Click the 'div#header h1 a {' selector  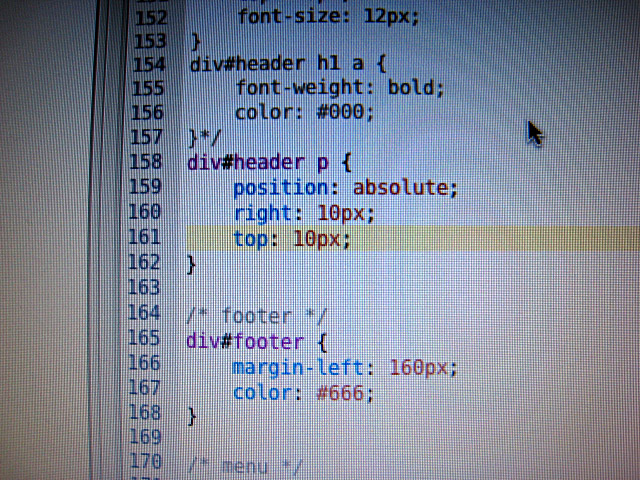[x=288, y=64]
